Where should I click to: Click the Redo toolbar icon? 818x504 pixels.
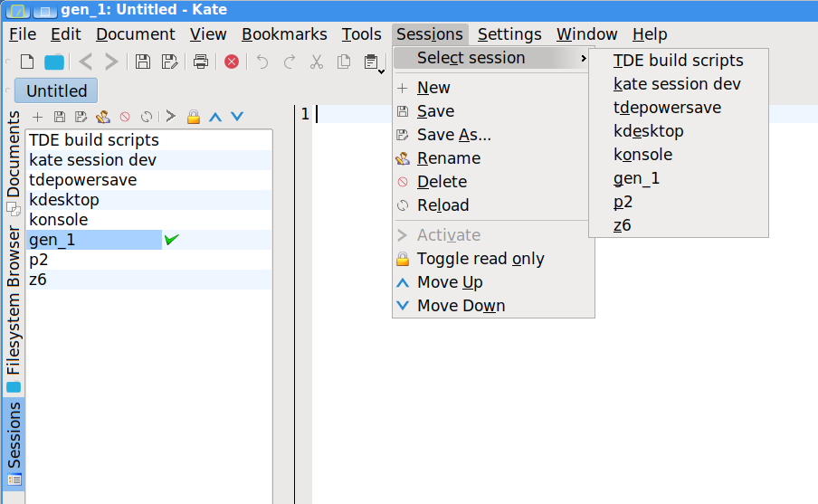point(290,62)
